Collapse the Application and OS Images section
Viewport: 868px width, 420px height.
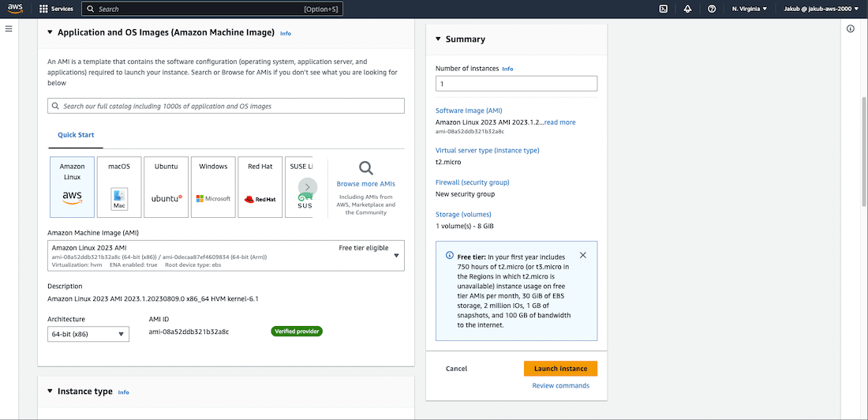pos(51,32)
